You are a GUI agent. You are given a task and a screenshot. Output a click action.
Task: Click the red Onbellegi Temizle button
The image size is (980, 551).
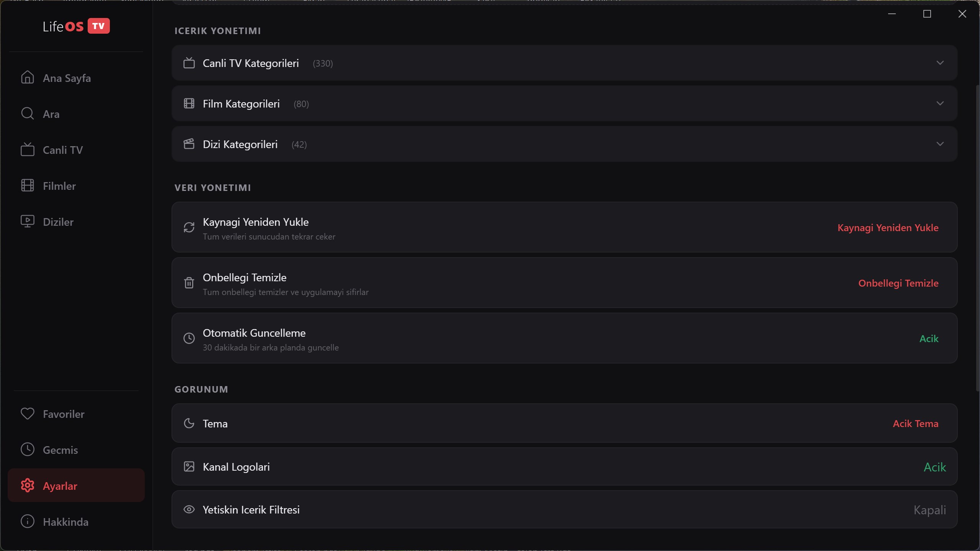pyautogui.click(x=898, y=283)
